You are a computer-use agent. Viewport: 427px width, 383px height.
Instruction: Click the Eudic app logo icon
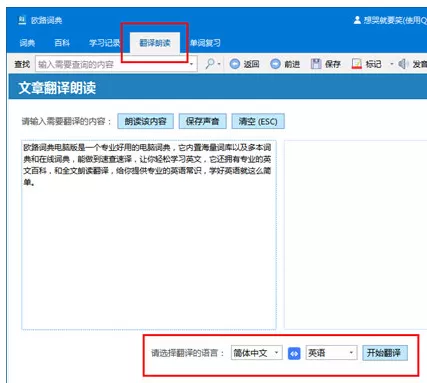point(22,20)
